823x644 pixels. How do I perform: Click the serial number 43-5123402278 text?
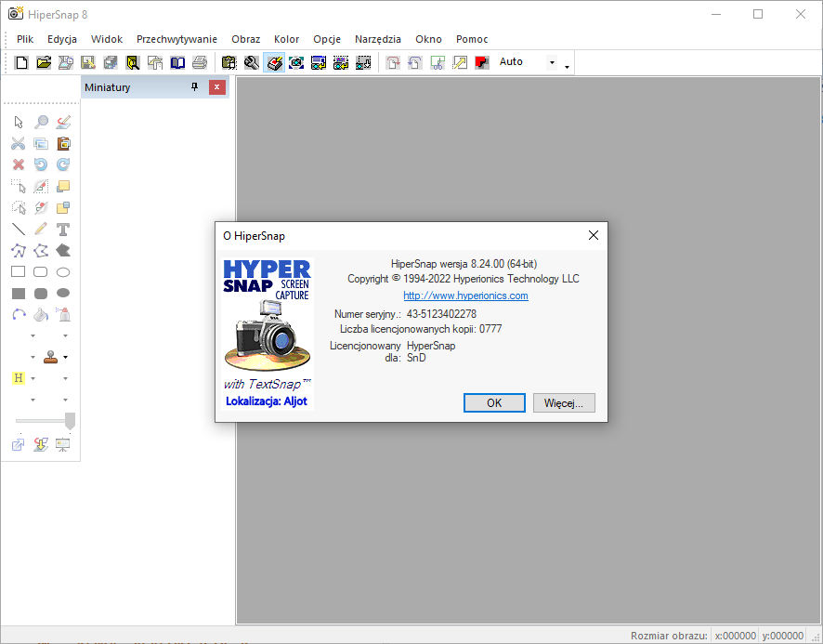tap(441, 313)
